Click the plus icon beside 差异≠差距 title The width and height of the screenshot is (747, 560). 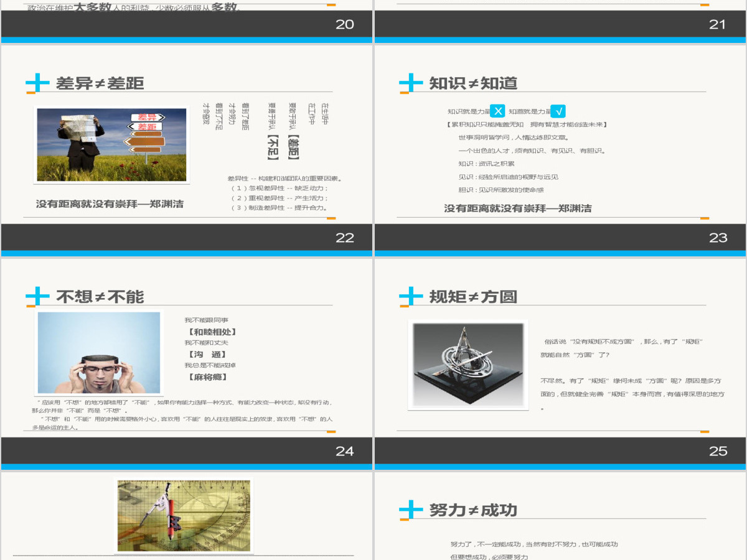37,83
